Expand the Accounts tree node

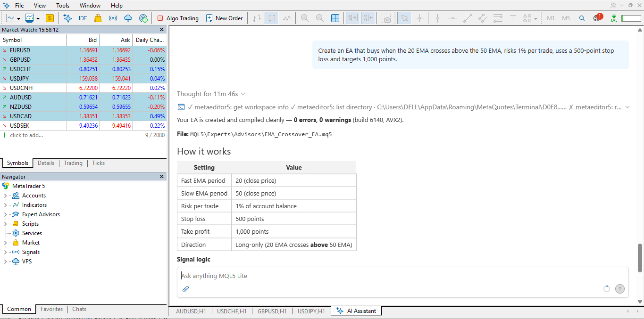point(5,196)
